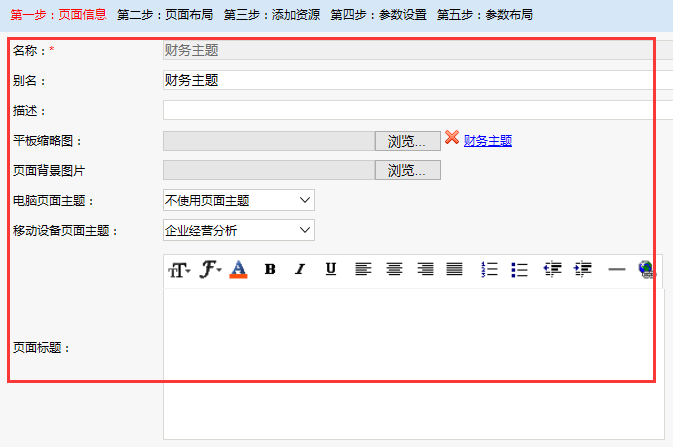The image size is (673, 447).
Task: Go to 第二步：页面布局 step
Action: 165,15
